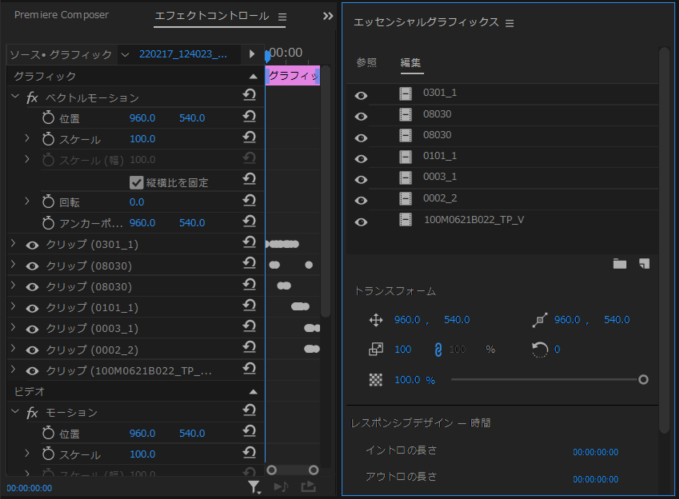Open the Premiere Composer panel tab

click(62, 16)
